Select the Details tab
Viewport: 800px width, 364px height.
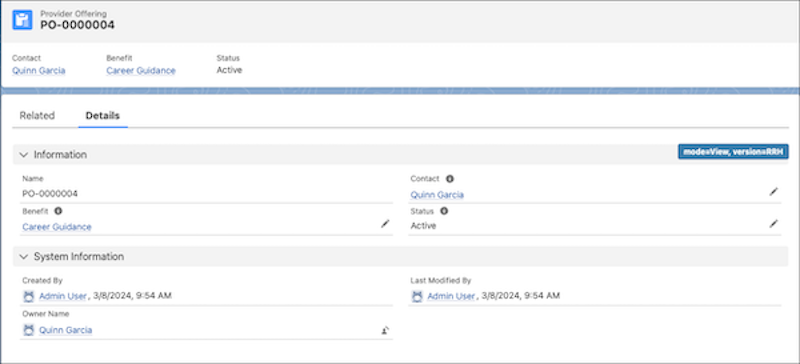tap(103, 116)
